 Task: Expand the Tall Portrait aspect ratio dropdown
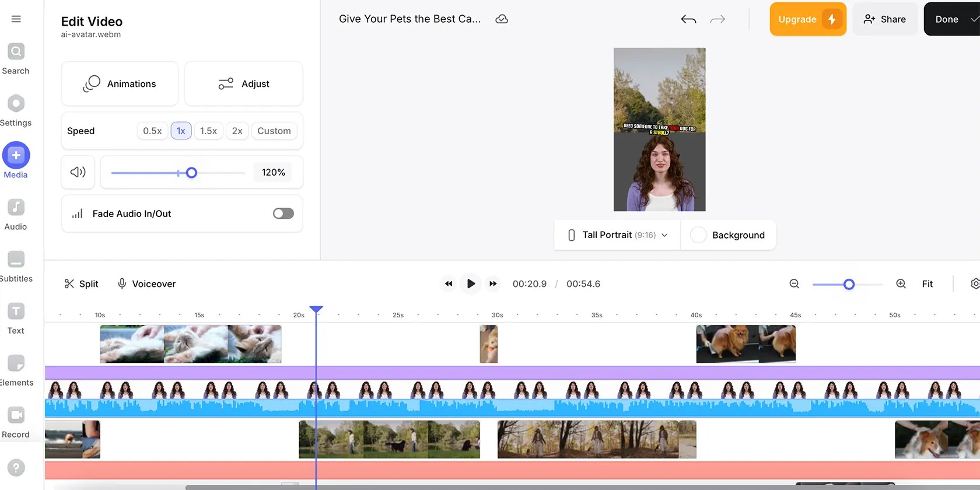[x=618, y=235]
